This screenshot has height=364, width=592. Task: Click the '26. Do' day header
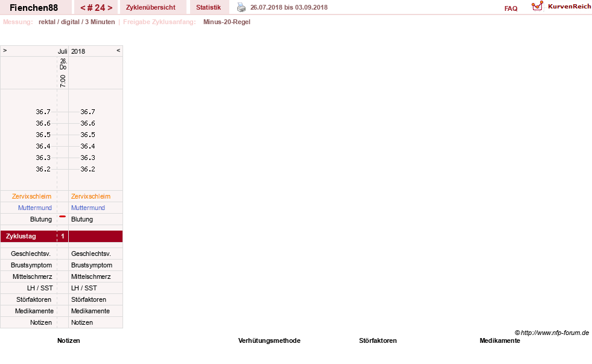(63, 64)
